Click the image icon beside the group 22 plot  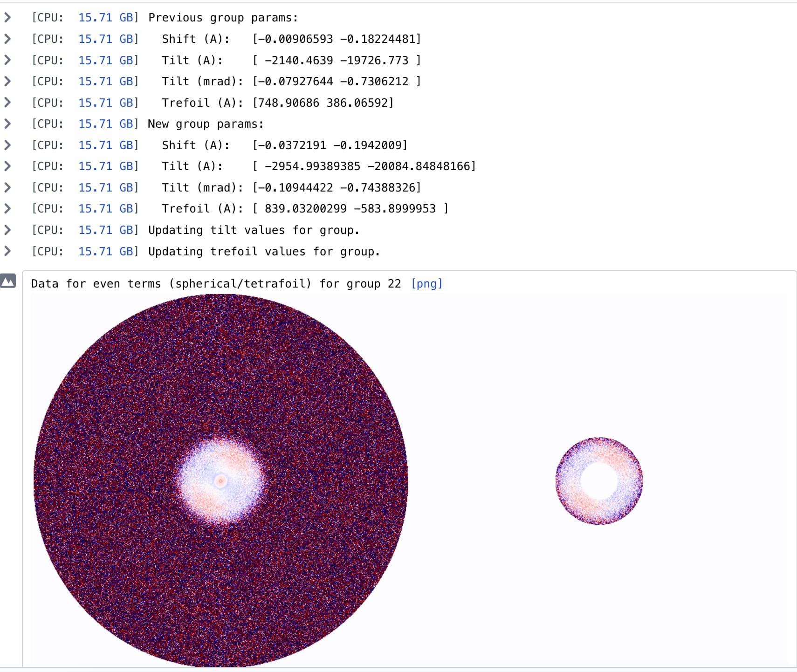(8, 281)
